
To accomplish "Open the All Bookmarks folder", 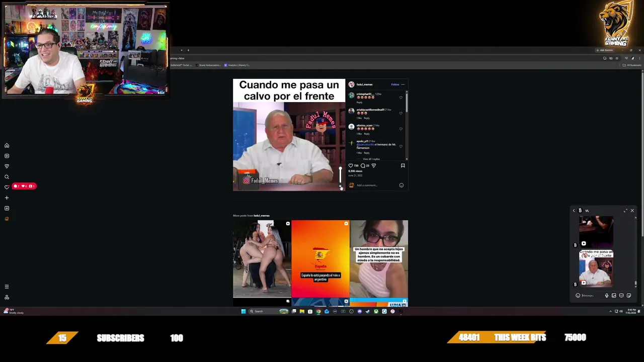I will click(632, 65).
